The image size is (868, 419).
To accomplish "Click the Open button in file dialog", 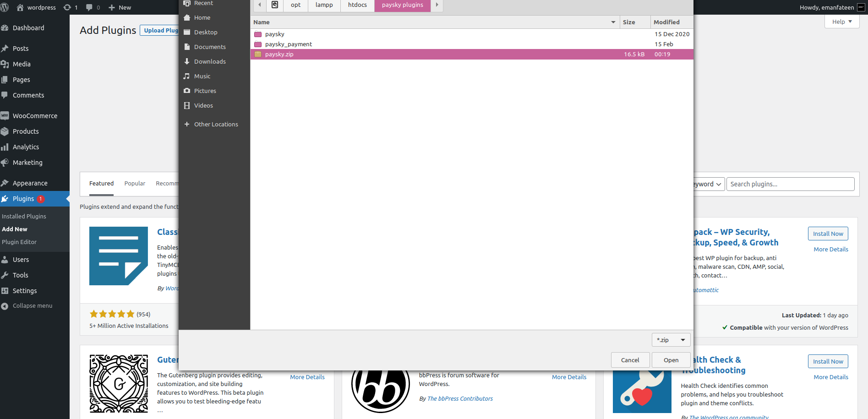I will (x=671, y=360).
